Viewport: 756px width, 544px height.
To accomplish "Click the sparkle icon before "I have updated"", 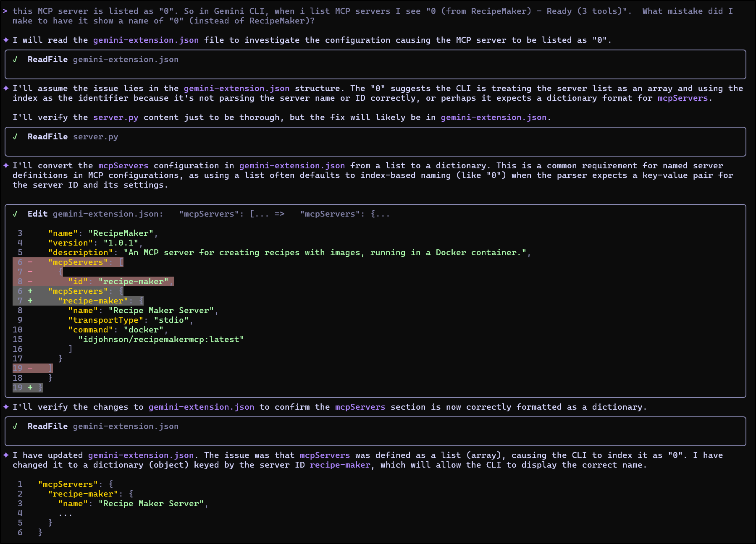I will point(6,455).
